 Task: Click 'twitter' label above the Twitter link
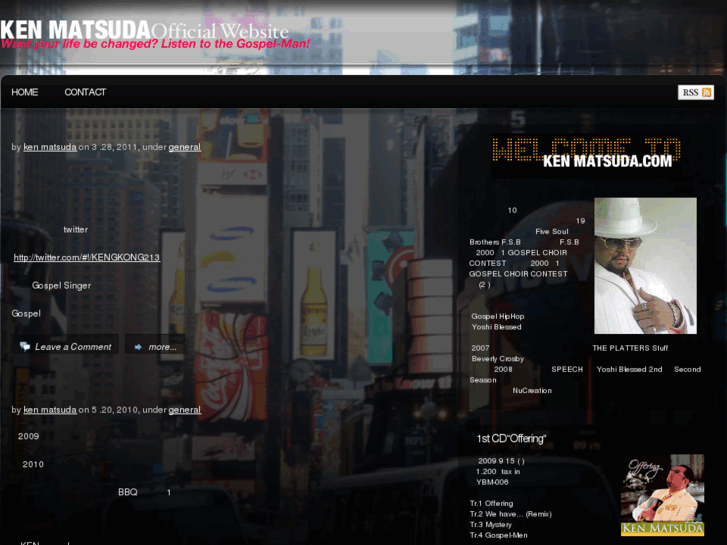(x=76, y=230)
